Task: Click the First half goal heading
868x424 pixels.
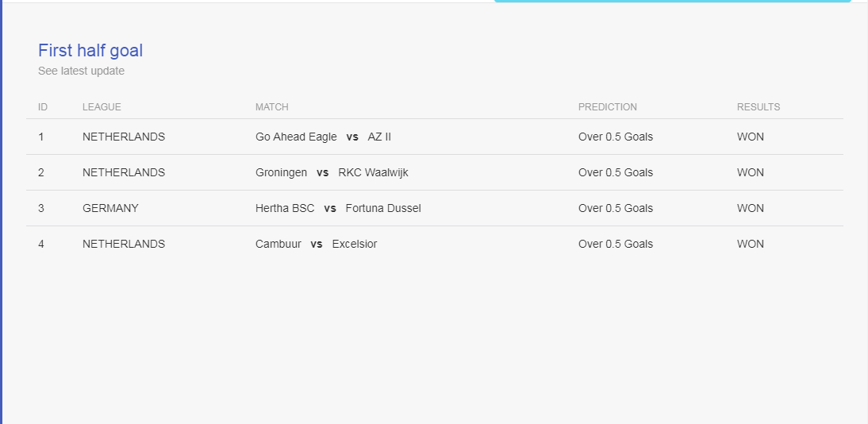Action: coord(90,51)
